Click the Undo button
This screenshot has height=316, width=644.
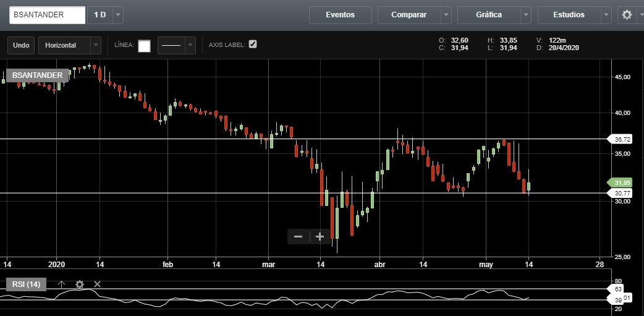(21, 45)
